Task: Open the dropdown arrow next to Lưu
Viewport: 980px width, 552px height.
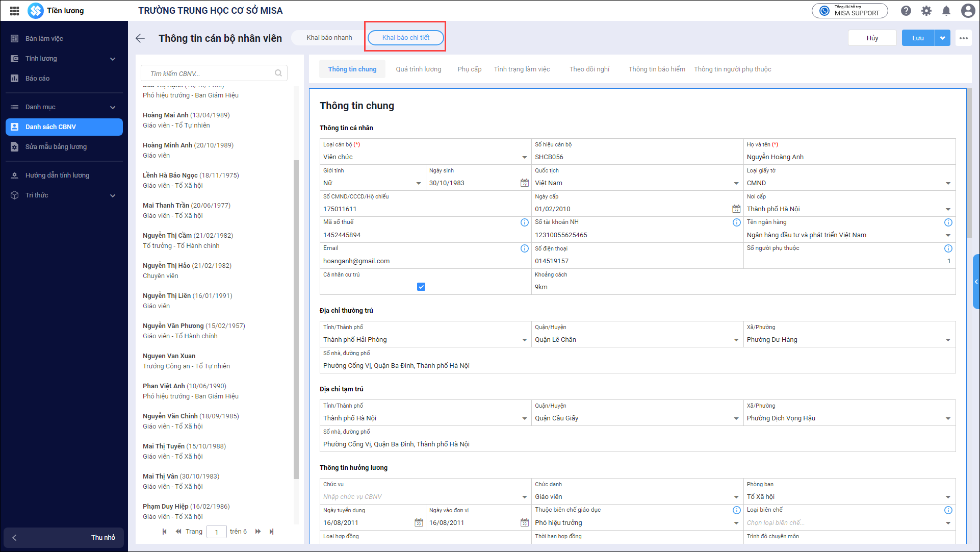Action: click(x=942, y=38)
